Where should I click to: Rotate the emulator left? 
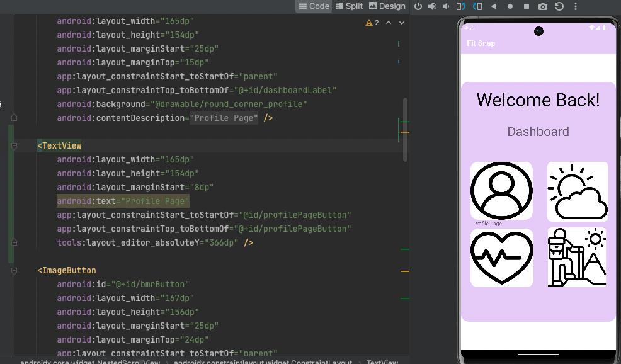(460, 6)
